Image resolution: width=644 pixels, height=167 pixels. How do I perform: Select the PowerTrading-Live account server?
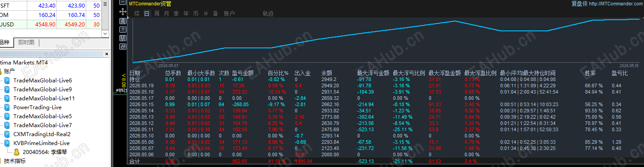click(38, 107)
